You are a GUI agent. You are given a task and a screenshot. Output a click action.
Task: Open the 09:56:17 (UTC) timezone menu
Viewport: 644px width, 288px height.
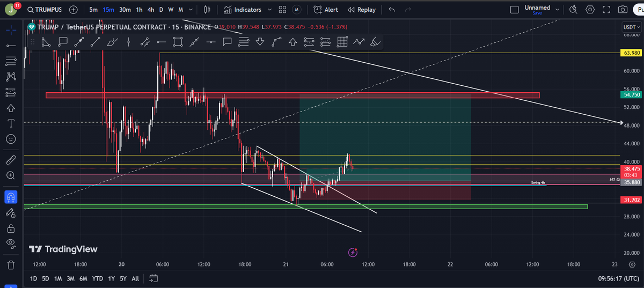tap(618, 278)
